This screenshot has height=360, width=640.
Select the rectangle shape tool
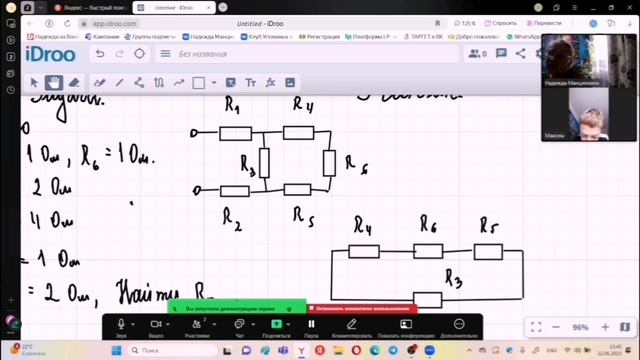pos(198,83)
